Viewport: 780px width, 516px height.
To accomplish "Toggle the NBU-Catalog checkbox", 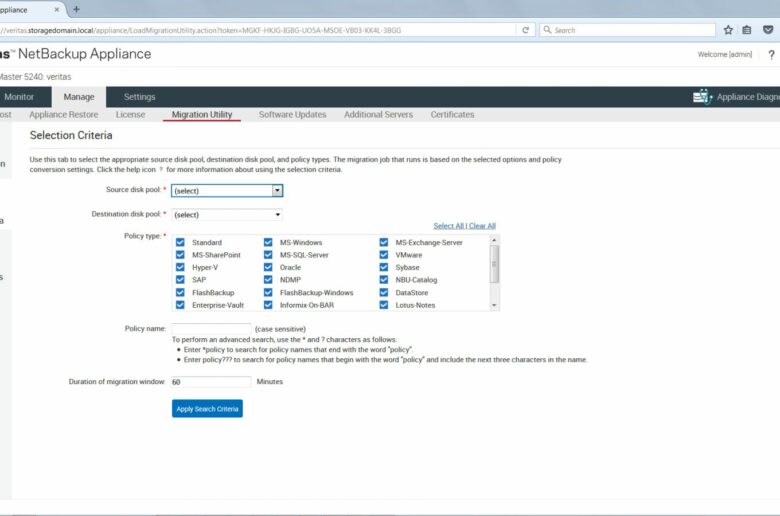I will tap(384, 280).
